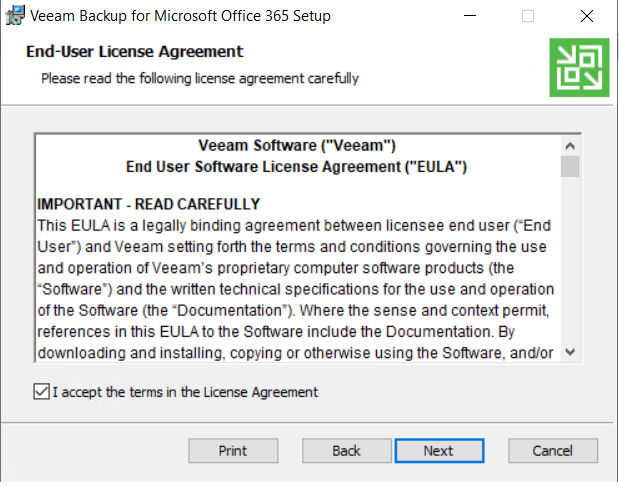Click the EULA scrollbar thumb

pos(570,167)
